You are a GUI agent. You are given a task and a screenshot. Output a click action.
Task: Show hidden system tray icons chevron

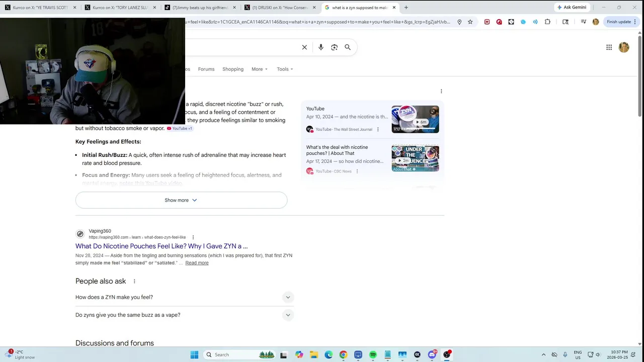coord(543,355)
